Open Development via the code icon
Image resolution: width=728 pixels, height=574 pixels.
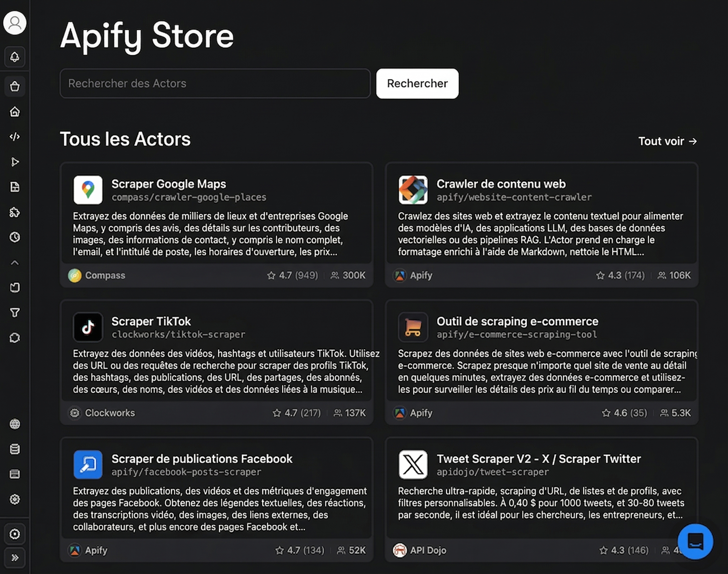point(15,137)
